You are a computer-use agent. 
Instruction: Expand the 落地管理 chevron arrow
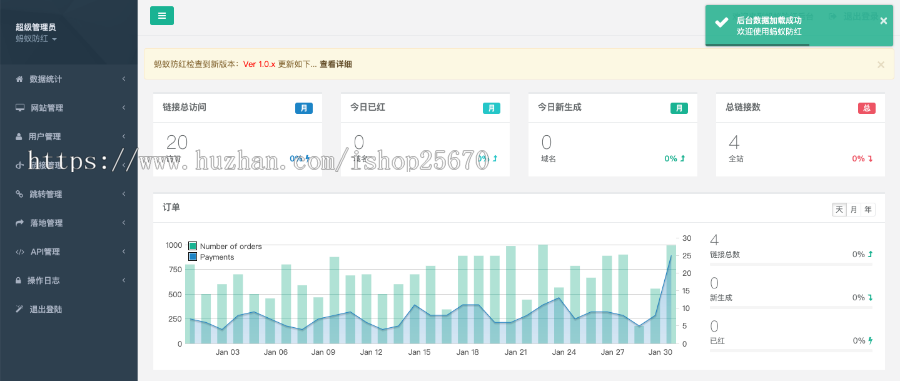tap(123, 223)
